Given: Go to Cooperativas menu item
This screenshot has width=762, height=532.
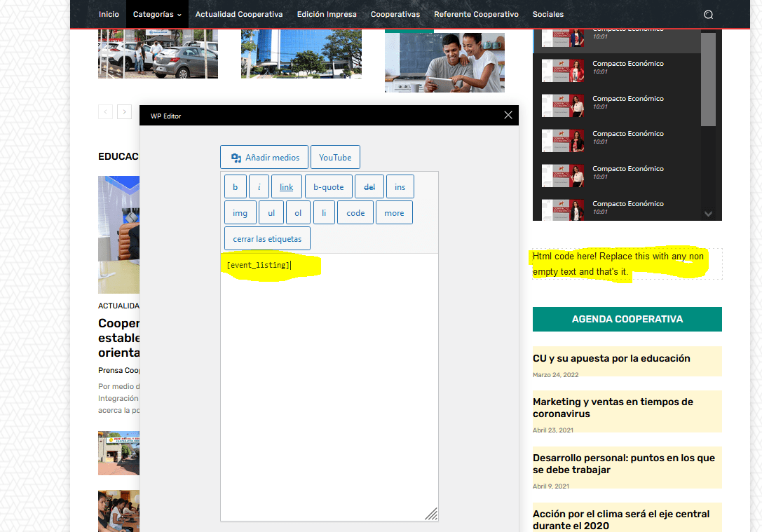Looking at the screenshot, I should (395, 15).
